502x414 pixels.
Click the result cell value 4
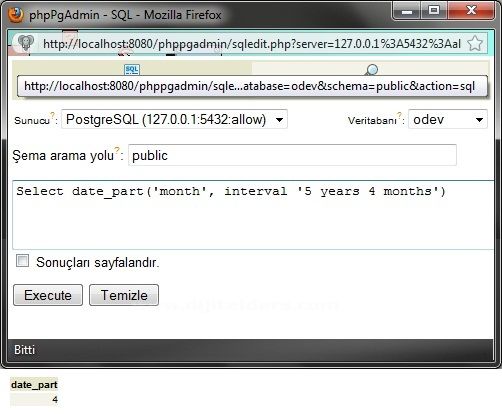55,399
